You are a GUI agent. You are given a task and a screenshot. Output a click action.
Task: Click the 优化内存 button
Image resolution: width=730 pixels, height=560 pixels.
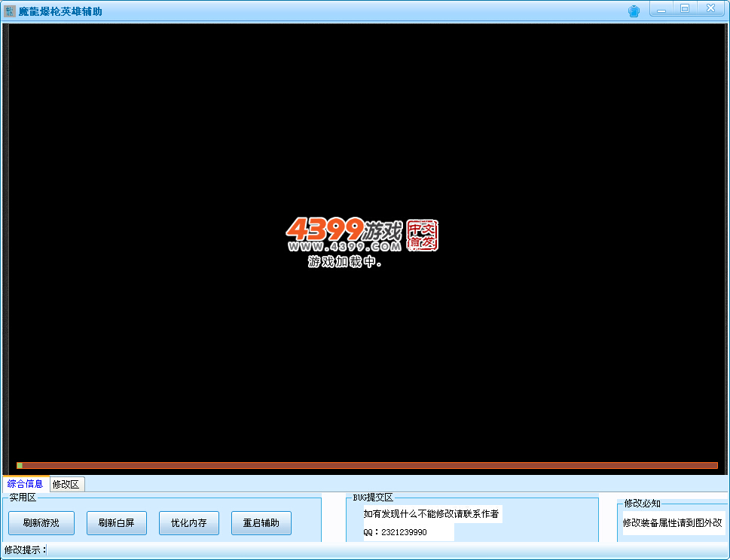coord(189,523)
